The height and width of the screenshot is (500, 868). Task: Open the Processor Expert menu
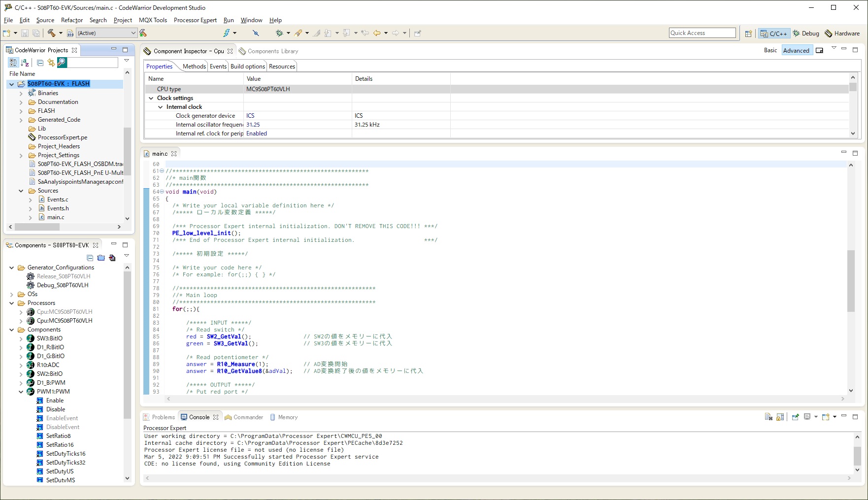[195, 20]
